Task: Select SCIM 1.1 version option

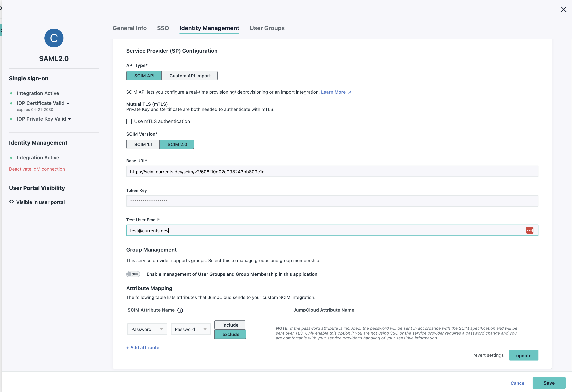Action: [143, 145]
